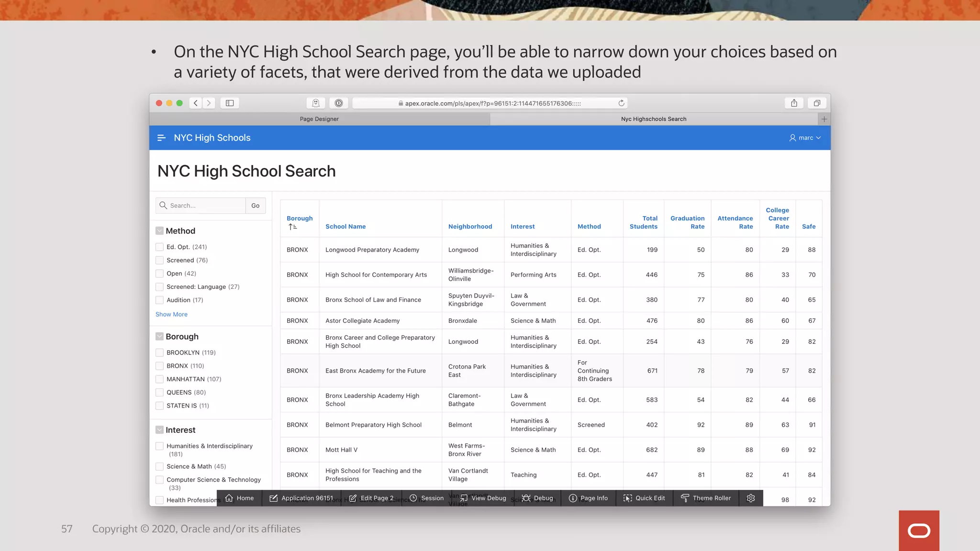Image resolution: width=980 pixels, height=551 pixels.
Task: Open Application 96151 in developer toolbar
Action: 301,498
